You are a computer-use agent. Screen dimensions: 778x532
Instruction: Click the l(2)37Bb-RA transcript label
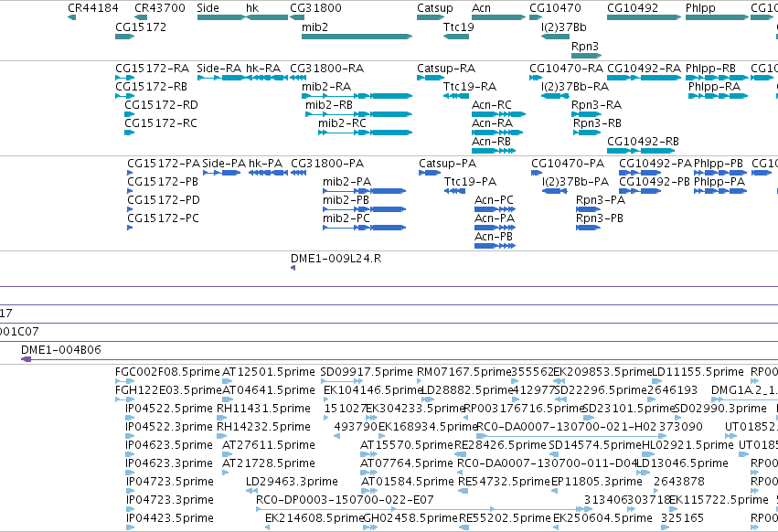(x=575, y=87)
